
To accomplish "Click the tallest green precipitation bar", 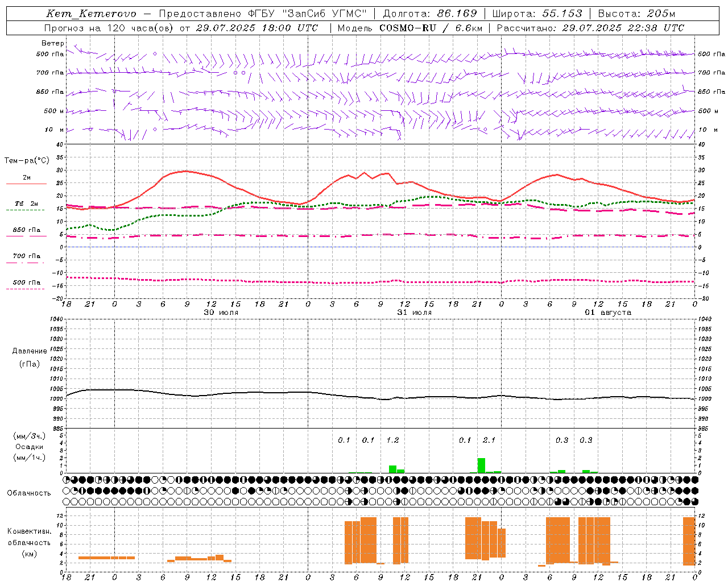I will 481,465.
